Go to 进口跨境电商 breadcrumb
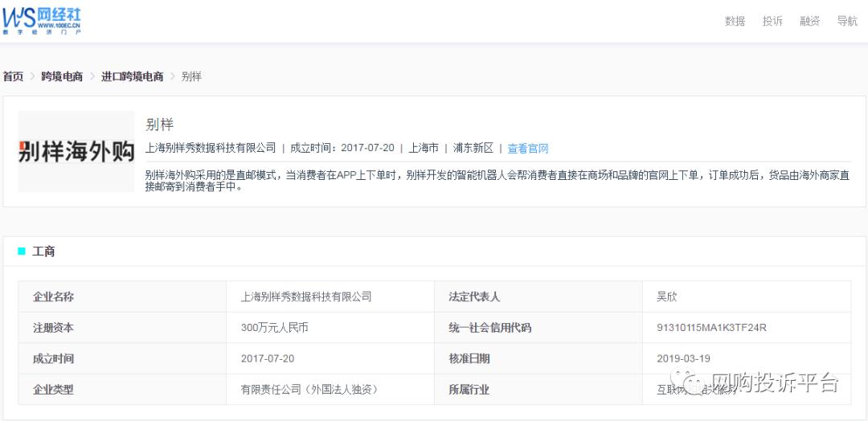Viewport: 868px width, 421px height. (133, 77)
